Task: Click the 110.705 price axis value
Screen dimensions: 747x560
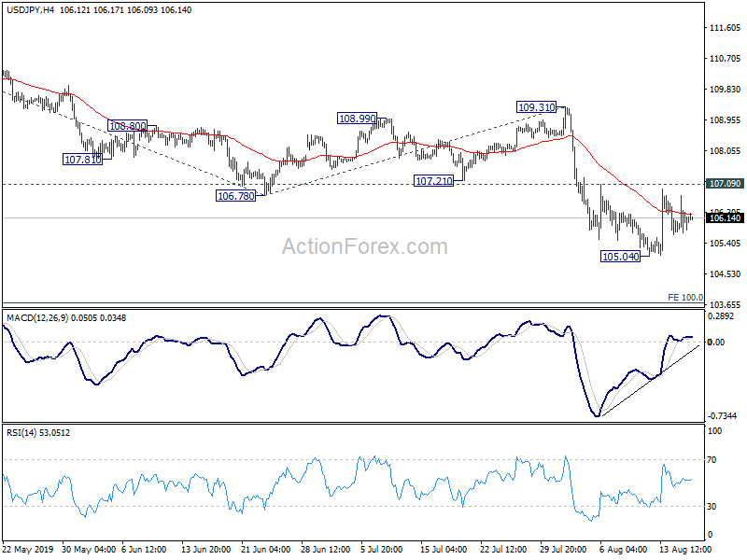Action: pyautogui.click(x=726, y=59)
